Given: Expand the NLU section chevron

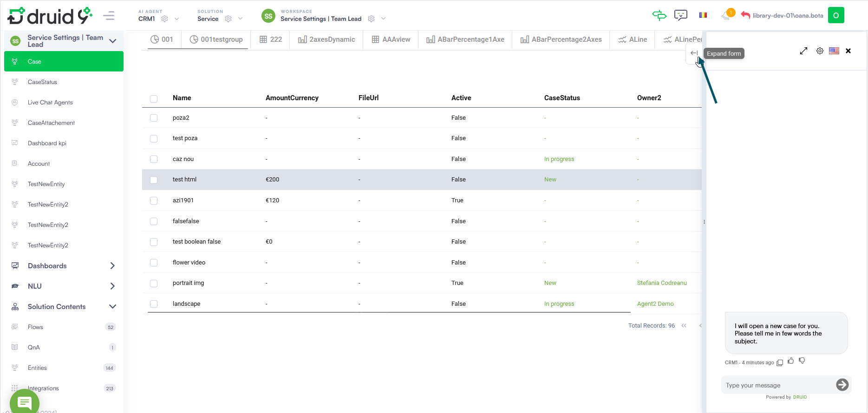Looking at the screenshot, I should click(112, 286).
